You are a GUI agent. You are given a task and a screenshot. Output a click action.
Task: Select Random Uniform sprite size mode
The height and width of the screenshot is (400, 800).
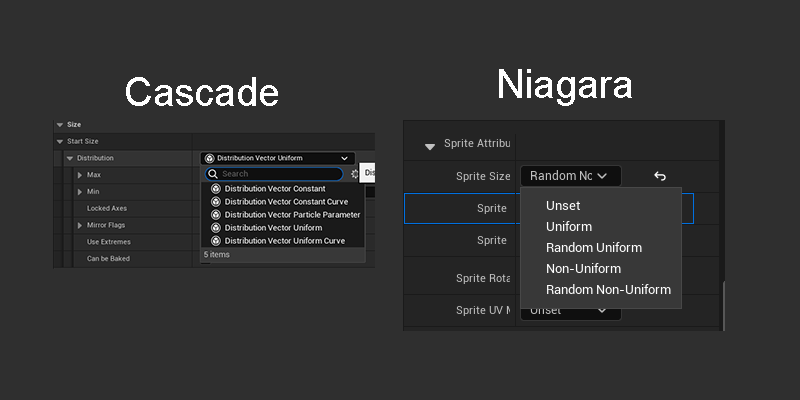[594, 247]
